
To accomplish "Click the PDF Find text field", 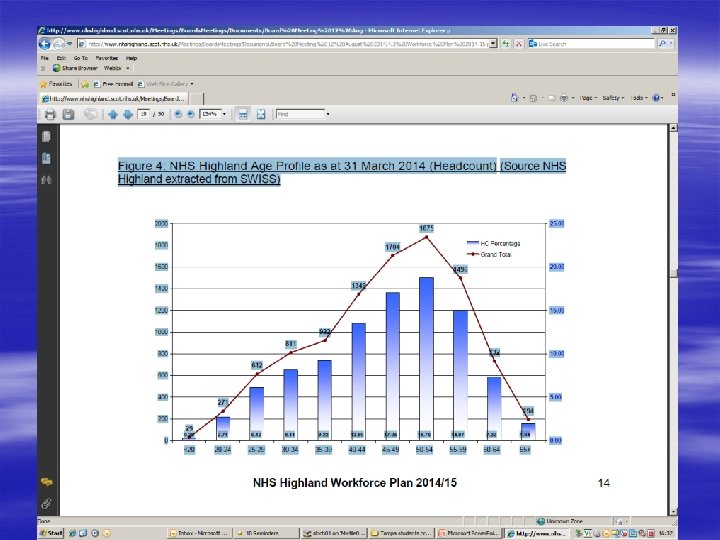I will click(300, 114).
